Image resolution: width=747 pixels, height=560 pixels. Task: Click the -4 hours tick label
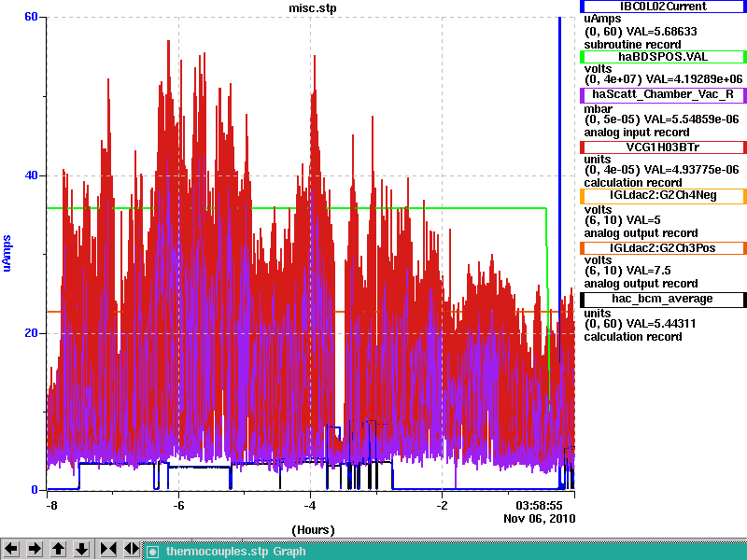click(310, 505)
